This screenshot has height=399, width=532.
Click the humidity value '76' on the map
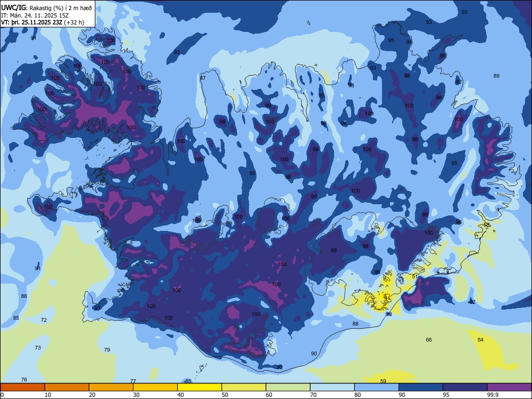(24, 379)
